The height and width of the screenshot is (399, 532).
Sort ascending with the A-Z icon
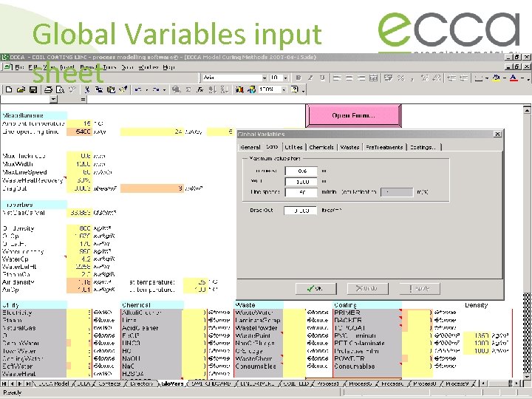[x=212, y=89]
